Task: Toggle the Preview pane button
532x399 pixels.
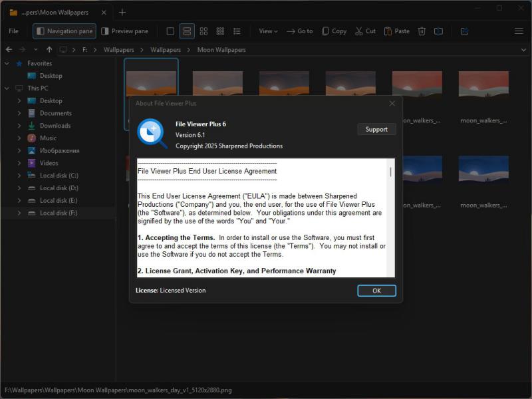Action: [124, 31]
